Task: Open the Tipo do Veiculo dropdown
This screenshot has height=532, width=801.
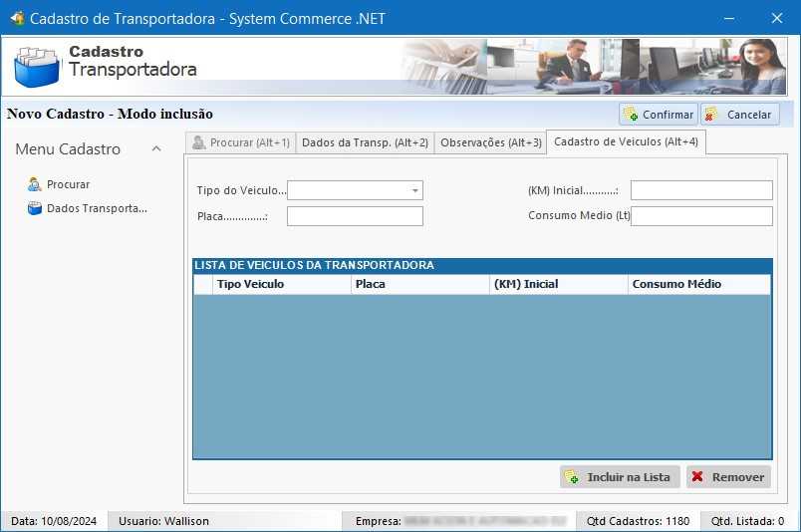Action: (x=414, y=190)
